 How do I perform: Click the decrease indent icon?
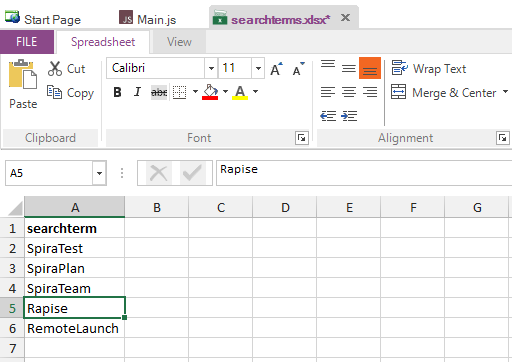tap(328, 116)
